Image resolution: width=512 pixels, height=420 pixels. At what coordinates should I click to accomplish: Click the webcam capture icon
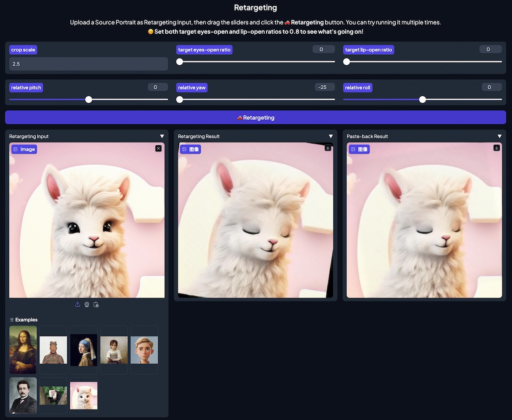click(87, 304)
